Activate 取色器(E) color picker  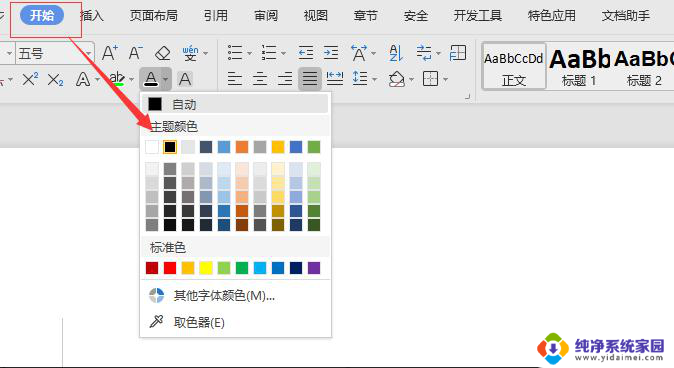pos(236,322)
